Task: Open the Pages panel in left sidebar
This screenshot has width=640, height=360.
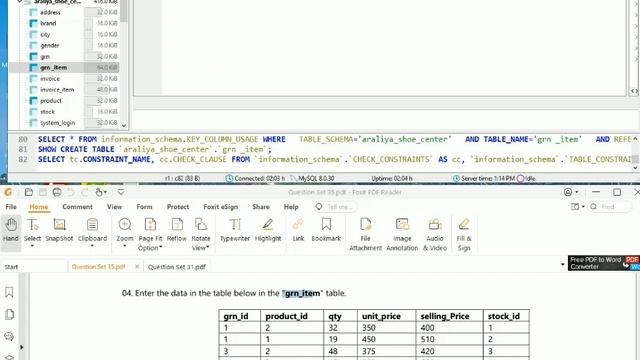Action: pyautogui.click(x=9, y=314)
